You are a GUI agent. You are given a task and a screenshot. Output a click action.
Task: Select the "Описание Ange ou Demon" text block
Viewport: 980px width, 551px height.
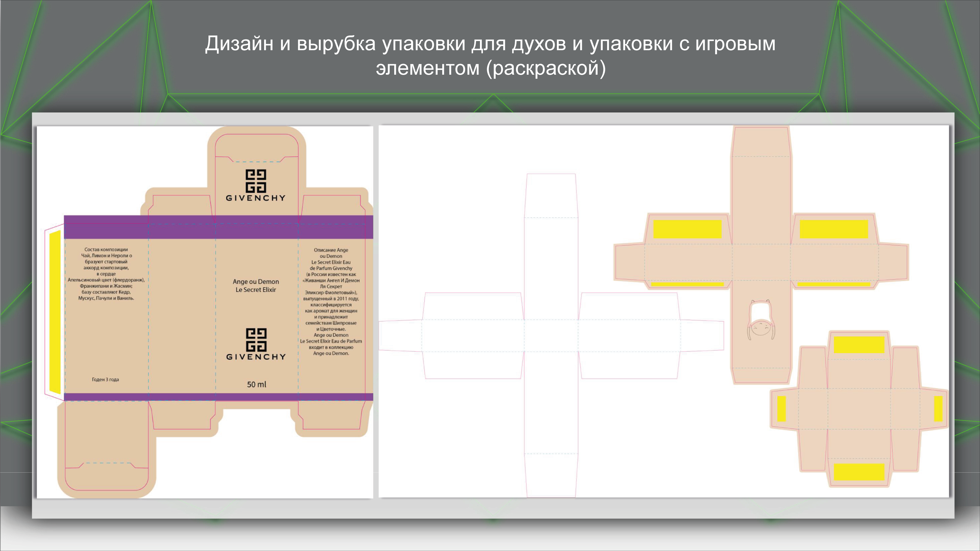331,301
